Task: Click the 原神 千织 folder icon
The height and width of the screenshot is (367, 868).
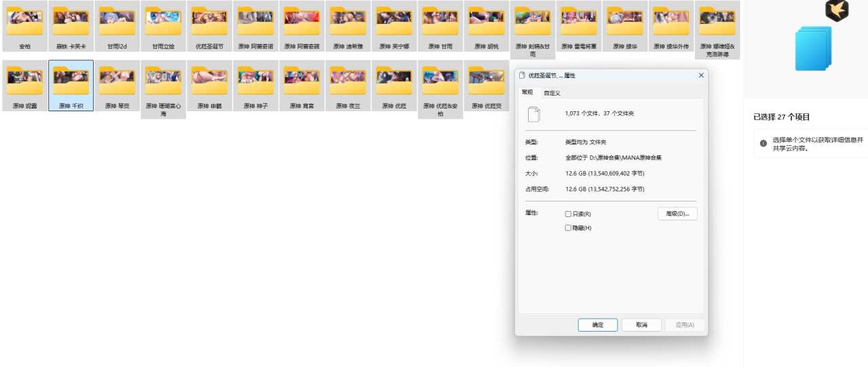Action: pyautogui.click(x=71, y=81)
